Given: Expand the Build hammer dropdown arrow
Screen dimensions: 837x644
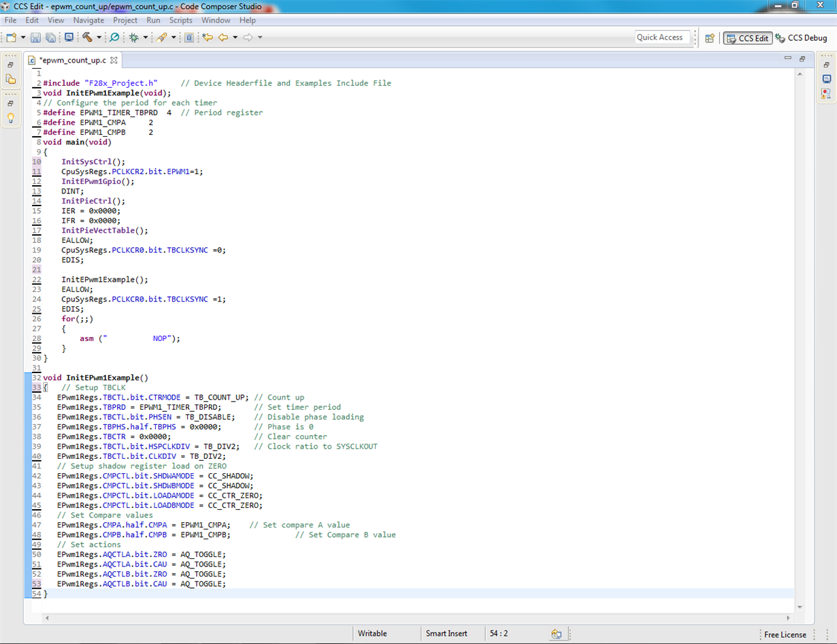Looking at the screenshot, I should click(99, 37).
